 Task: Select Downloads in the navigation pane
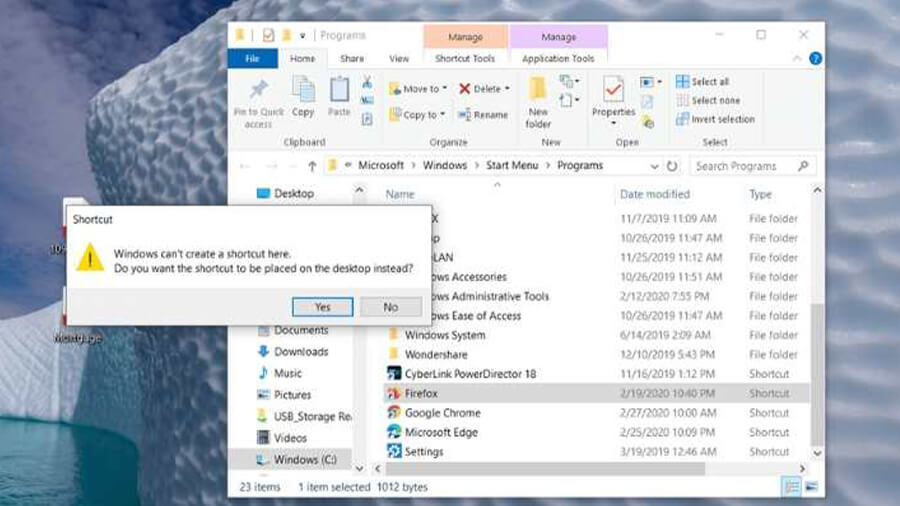pyautogui.click(x=301, y=352)
